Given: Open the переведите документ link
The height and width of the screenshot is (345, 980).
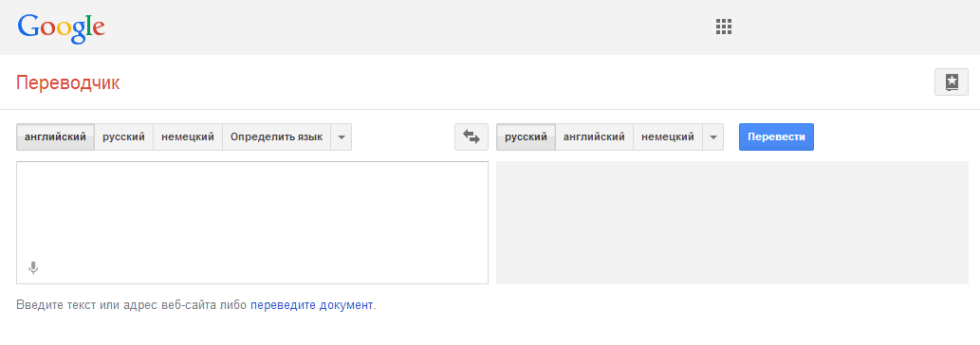Looking at the screenshot, I should (311, 305).
